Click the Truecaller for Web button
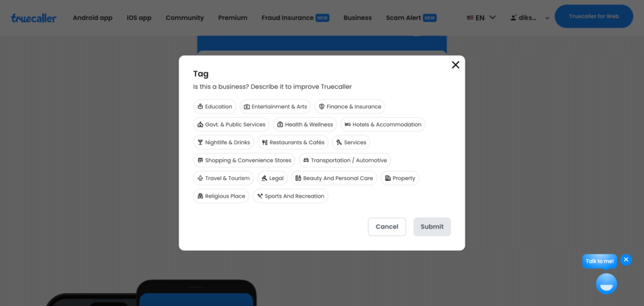 594,16
